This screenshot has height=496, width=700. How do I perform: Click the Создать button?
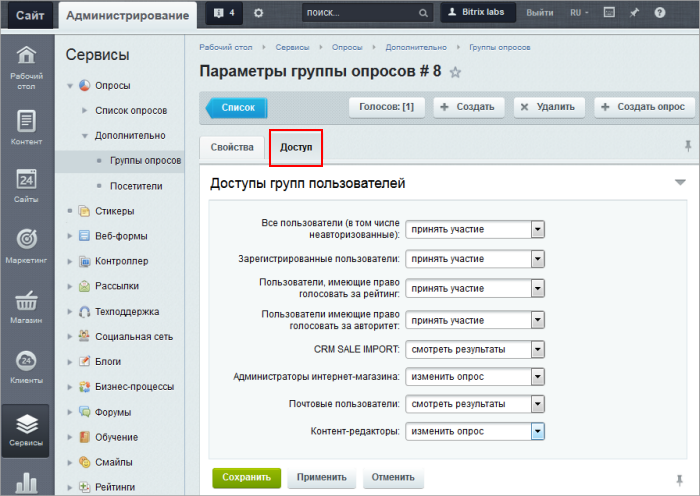(x=469, y=107)
